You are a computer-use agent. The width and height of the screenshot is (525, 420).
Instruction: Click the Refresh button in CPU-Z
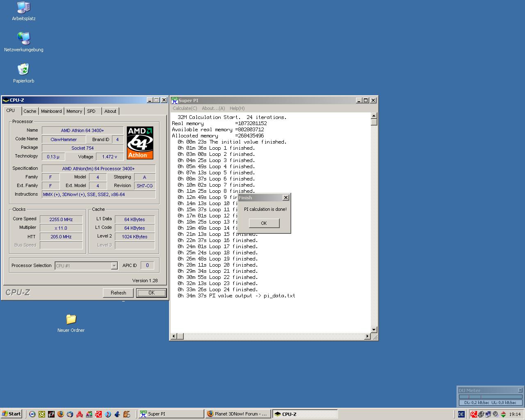click(118, 293)
